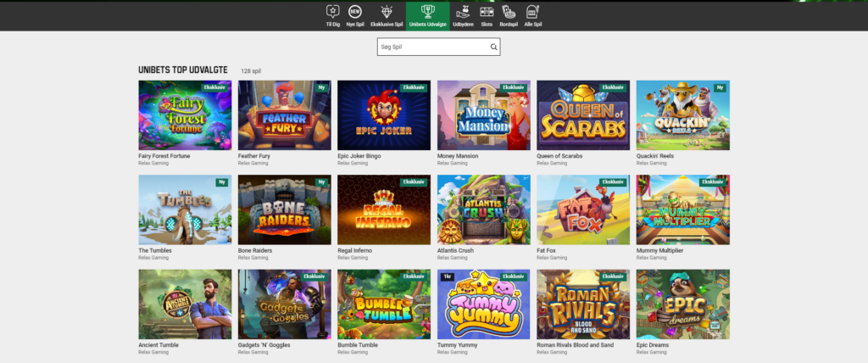Open Regal Inferno game thumbnail
The image size is (868, 363).
pos(384,209)
